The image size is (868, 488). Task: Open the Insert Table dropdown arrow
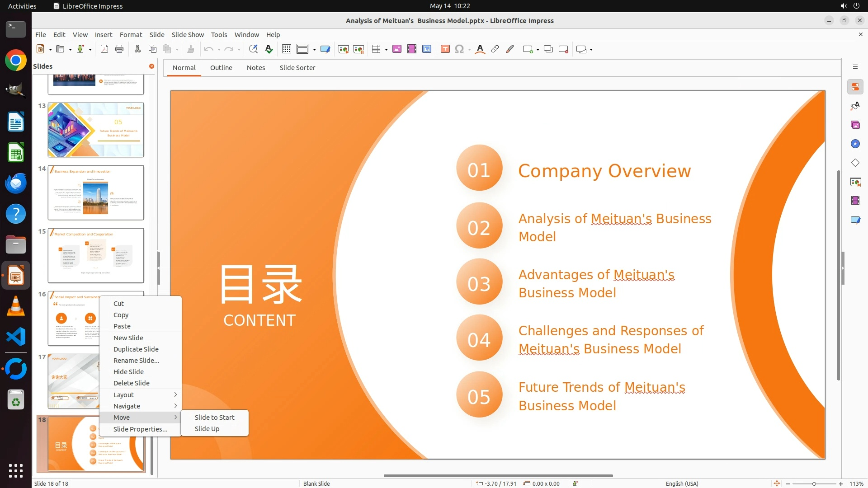(386, 50)
